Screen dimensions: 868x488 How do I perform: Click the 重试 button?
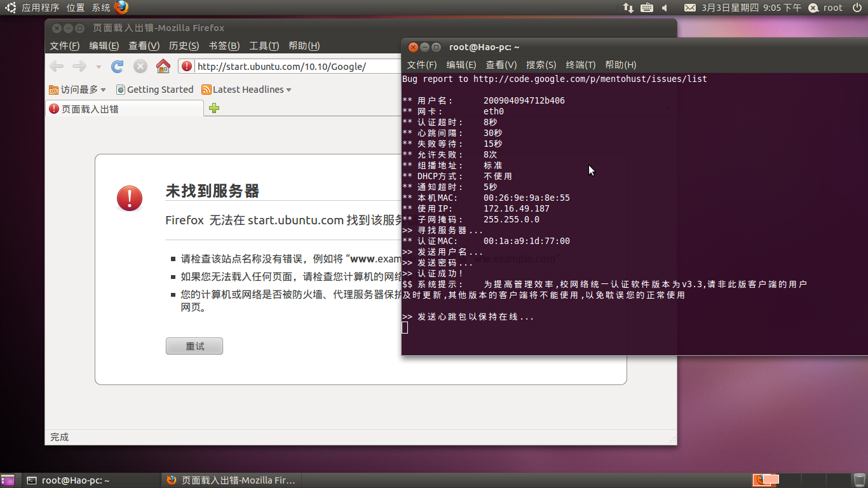point(194,346)
